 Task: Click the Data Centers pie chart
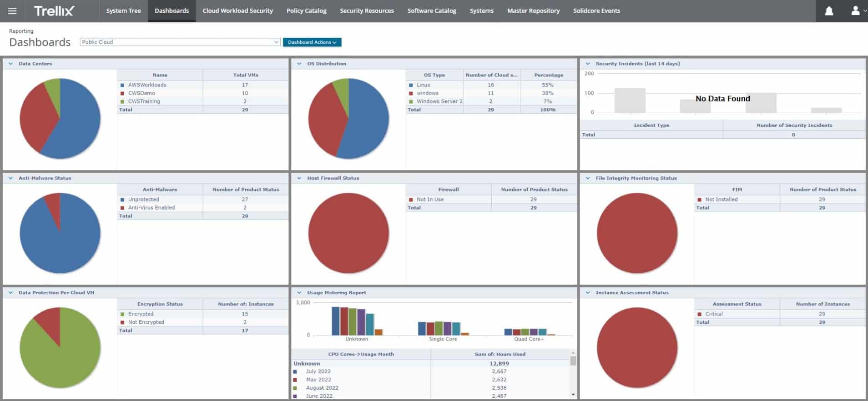60,119
